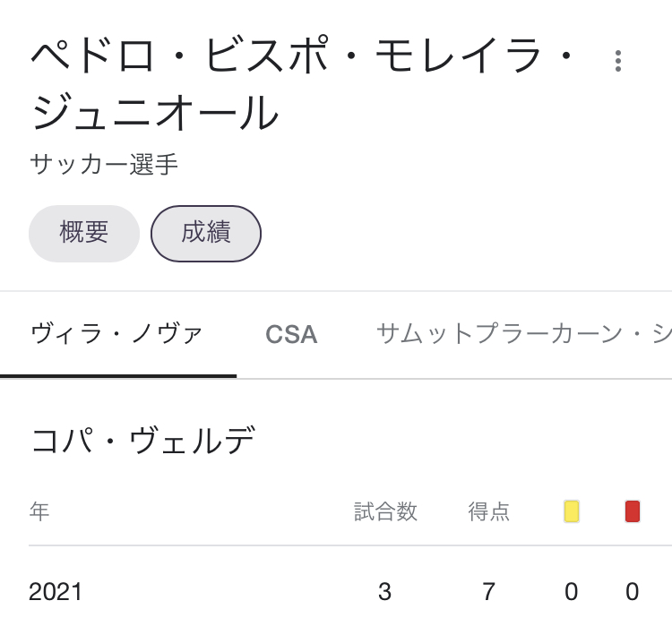The height and width of the screenshot is (635, 672).
Task: Click the yellow card count for 2021
Action: click(572, 592)
